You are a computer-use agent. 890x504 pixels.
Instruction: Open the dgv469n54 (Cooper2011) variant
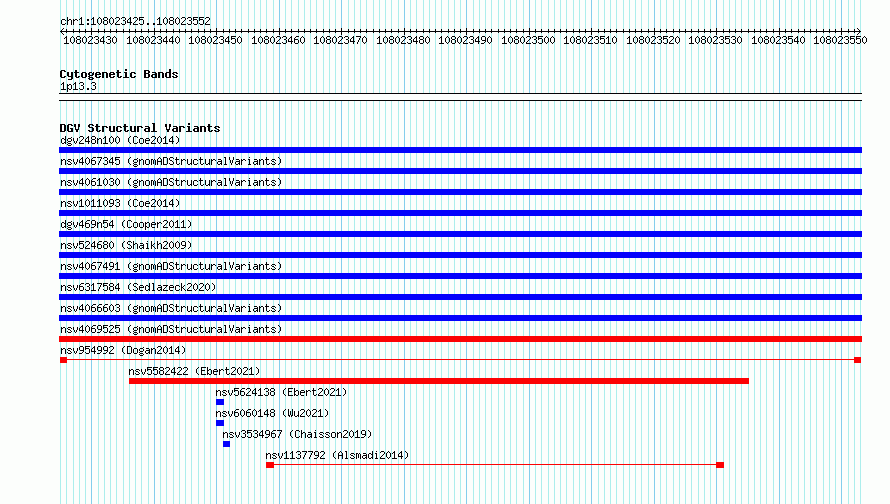pyautogui.click(x=126, y=224)
